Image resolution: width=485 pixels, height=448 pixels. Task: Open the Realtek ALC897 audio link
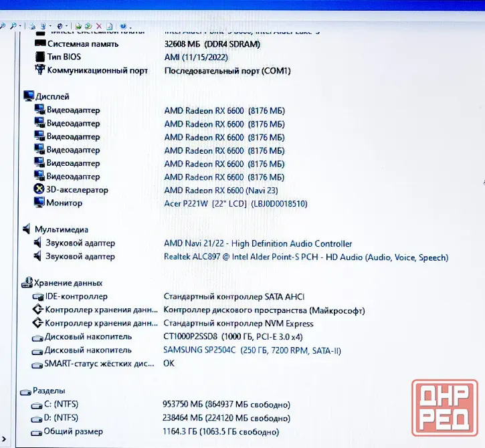(x=306, y=257)
